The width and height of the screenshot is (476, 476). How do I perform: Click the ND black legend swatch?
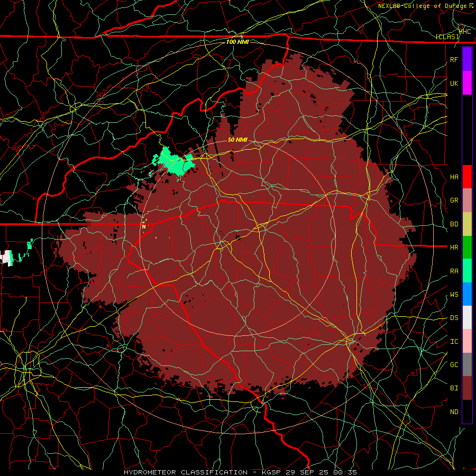[x=467, y=411]
